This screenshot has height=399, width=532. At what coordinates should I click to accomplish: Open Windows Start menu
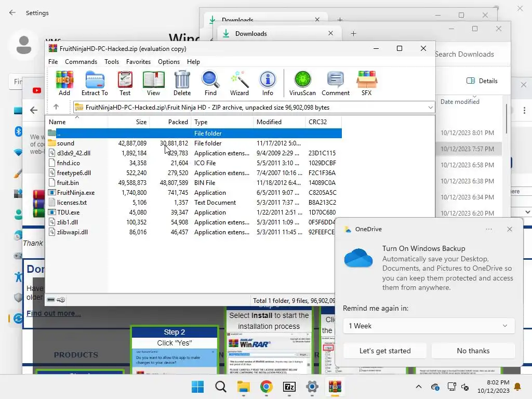pos(198,387)
